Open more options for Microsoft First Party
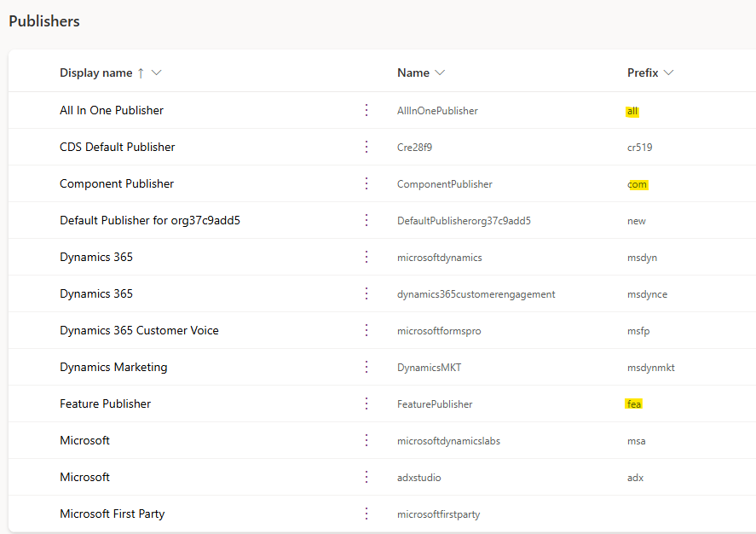 (366, 514)
